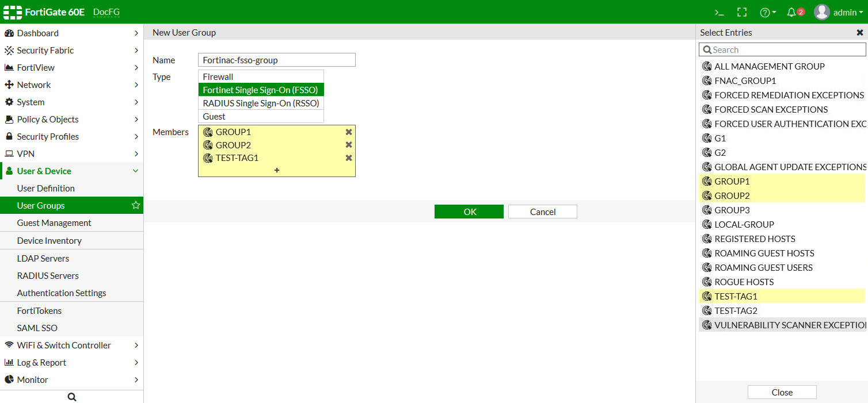Select ROAMING GUEST USERS entry

(x=782, y=267)
